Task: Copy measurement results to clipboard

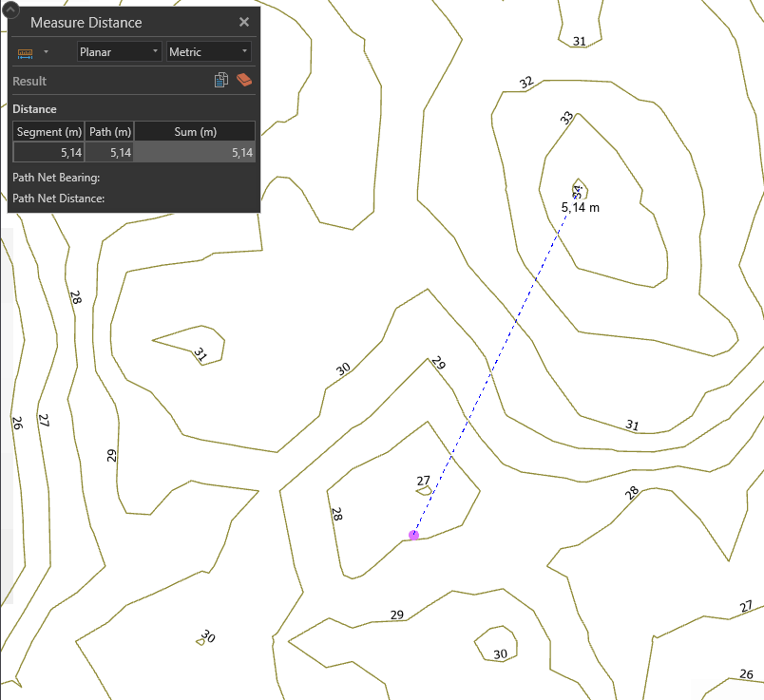Action: [x=221, y=80]
